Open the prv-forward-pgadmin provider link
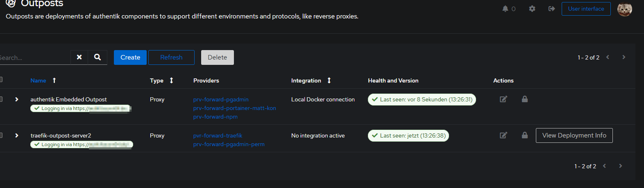 tap(221, 99)
